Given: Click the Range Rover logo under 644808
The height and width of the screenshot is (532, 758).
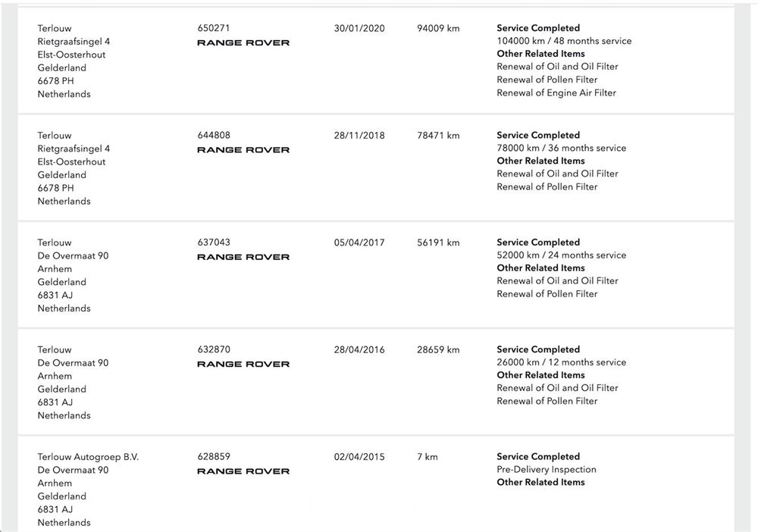Looking at the screenshot, I should pos(243,150).
